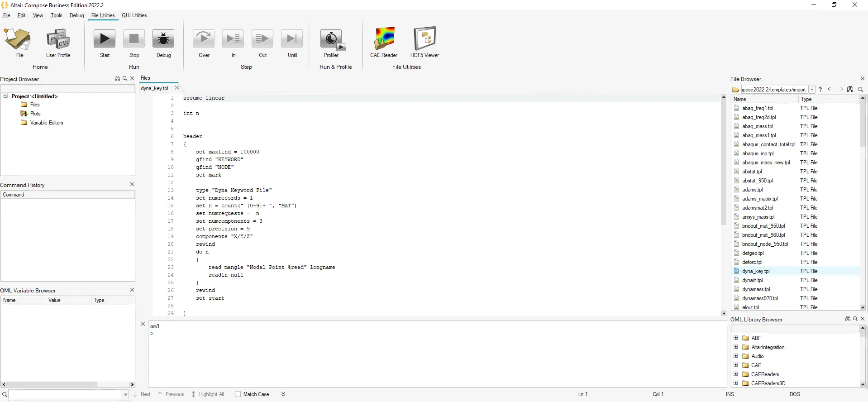This screenshot has height=402, width=868.
Task: Select Variable Editors in Project tree
Action: click(x=47, y=123)
